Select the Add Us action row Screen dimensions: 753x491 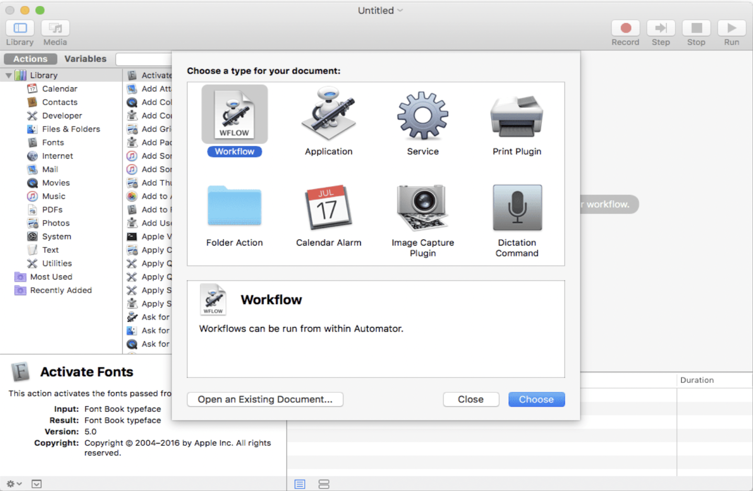148,223
